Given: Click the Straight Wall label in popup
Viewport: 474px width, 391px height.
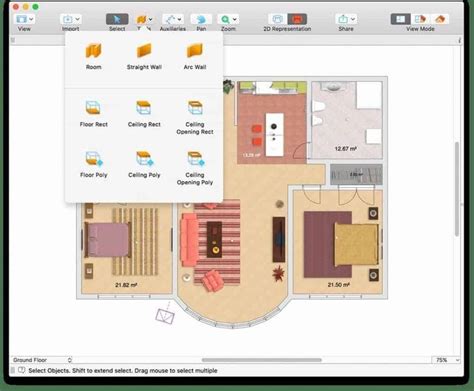Looking at the screenshot, I should pyautogui.click(x=144, y=67).
